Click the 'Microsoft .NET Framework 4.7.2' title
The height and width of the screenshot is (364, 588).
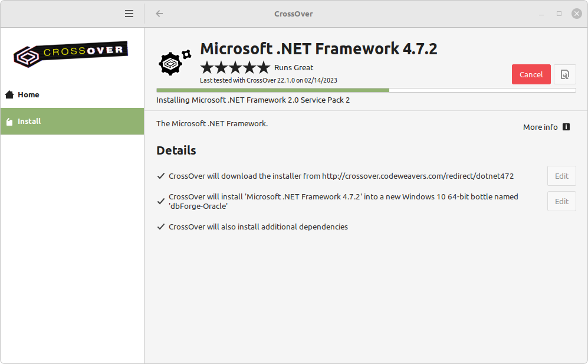tap(318, 49)
